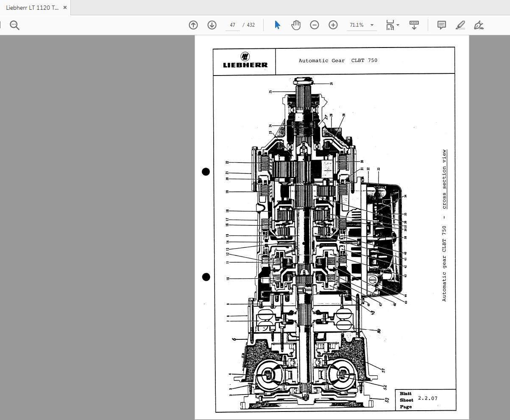Open the Sign document tool
510x420 pixels.
(x=479, y=25)
